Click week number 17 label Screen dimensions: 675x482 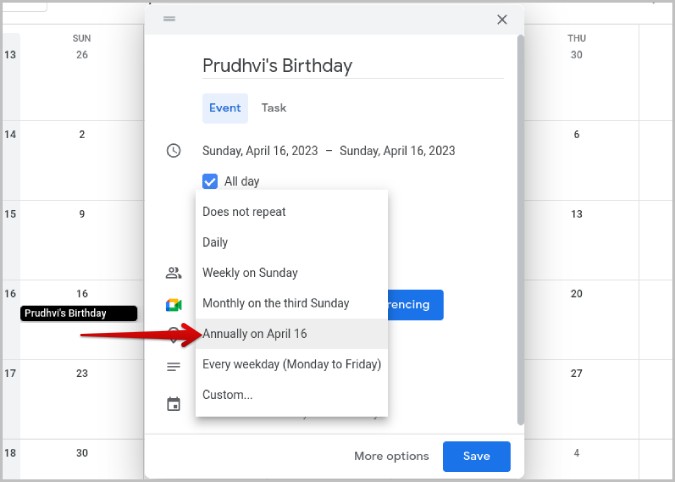(10, 373)
